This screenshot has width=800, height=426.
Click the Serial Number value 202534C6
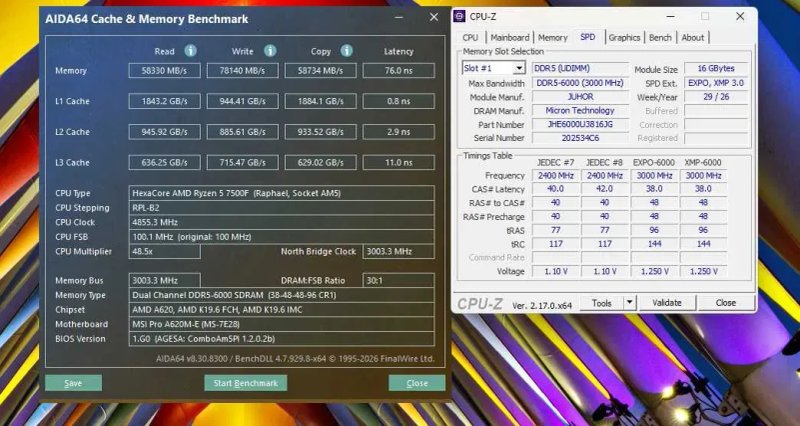[x=580, y=138]
